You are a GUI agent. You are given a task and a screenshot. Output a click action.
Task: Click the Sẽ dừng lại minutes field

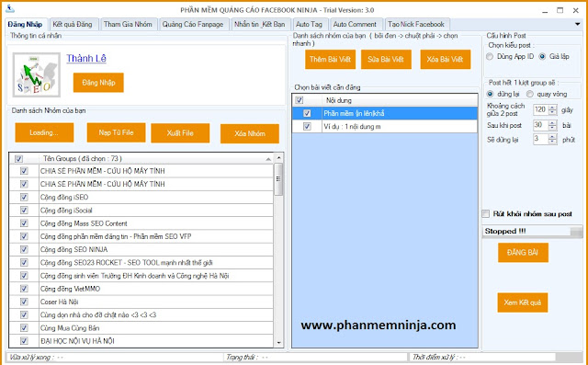[x=541, y=139]
